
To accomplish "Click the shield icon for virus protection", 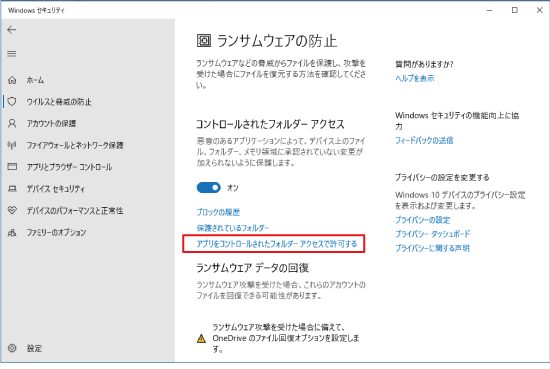I will click(x=12, y=102).
